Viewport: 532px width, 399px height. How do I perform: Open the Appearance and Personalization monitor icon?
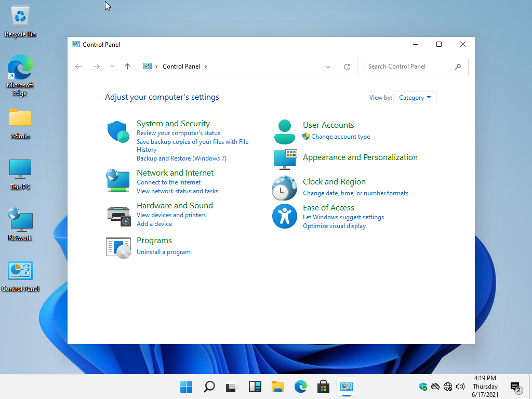(284, 159)
